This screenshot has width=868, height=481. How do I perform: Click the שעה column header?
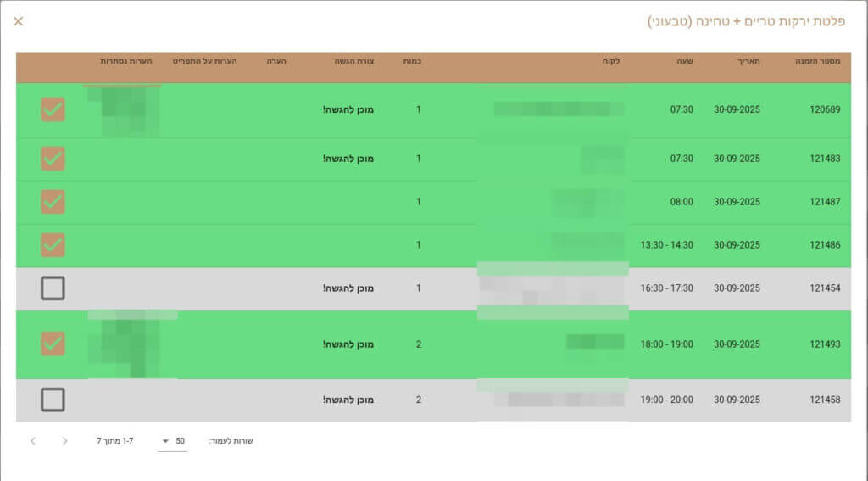click(x=684, y=62)
